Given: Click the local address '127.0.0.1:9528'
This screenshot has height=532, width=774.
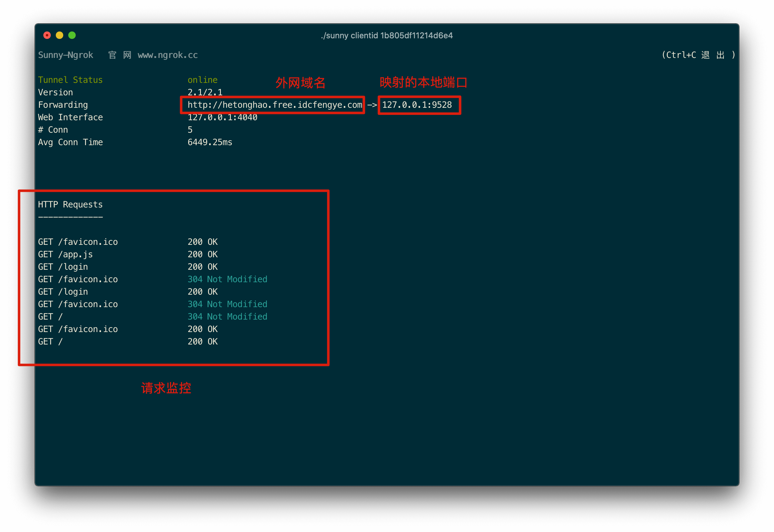Looking at the screenshot, I should (x=417, y=105).
